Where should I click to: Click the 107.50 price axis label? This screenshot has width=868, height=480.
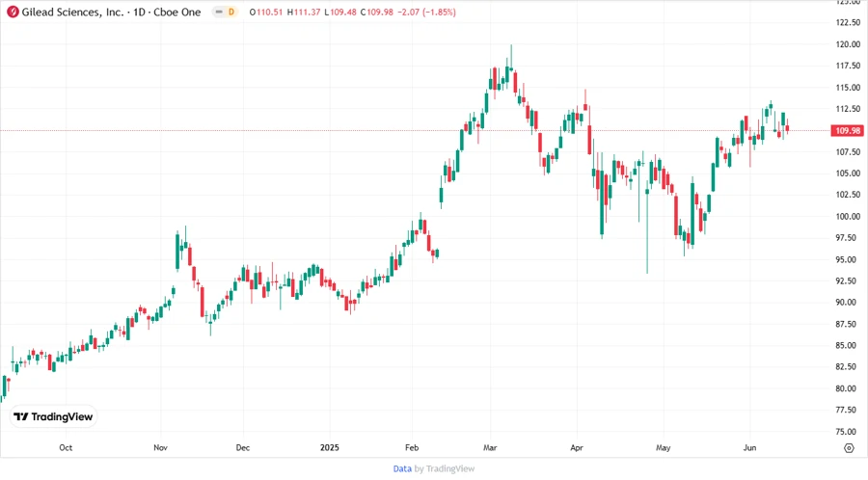(x=848, y=152)
